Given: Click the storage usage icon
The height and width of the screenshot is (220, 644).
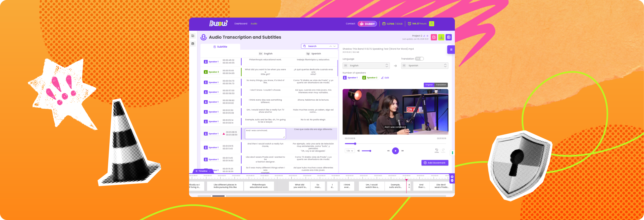Looking at the screenshot, I should [x=384, y=24].
